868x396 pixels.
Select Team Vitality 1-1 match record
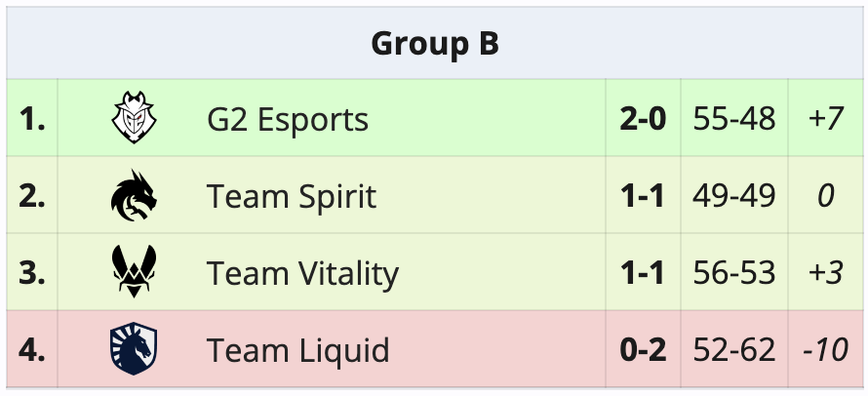click(x=643, y=273)
